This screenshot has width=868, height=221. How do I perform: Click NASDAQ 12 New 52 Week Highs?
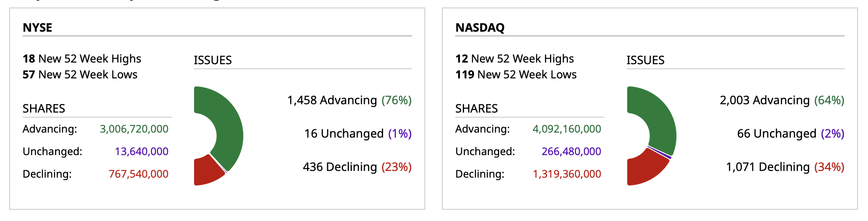(x=515, y=59)
